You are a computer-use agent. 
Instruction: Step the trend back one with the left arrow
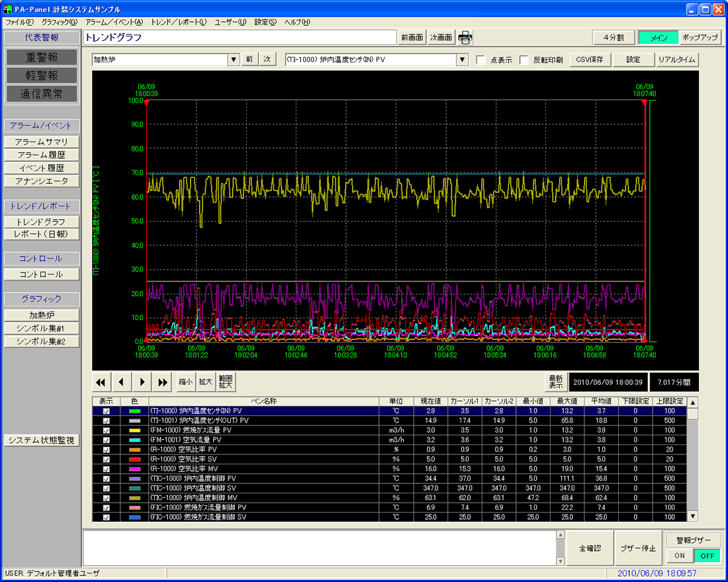(x=121, y=382)
